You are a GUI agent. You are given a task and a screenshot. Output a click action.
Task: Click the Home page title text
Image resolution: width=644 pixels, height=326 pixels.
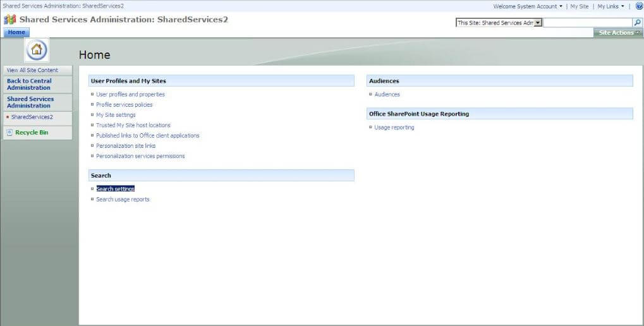94,54
